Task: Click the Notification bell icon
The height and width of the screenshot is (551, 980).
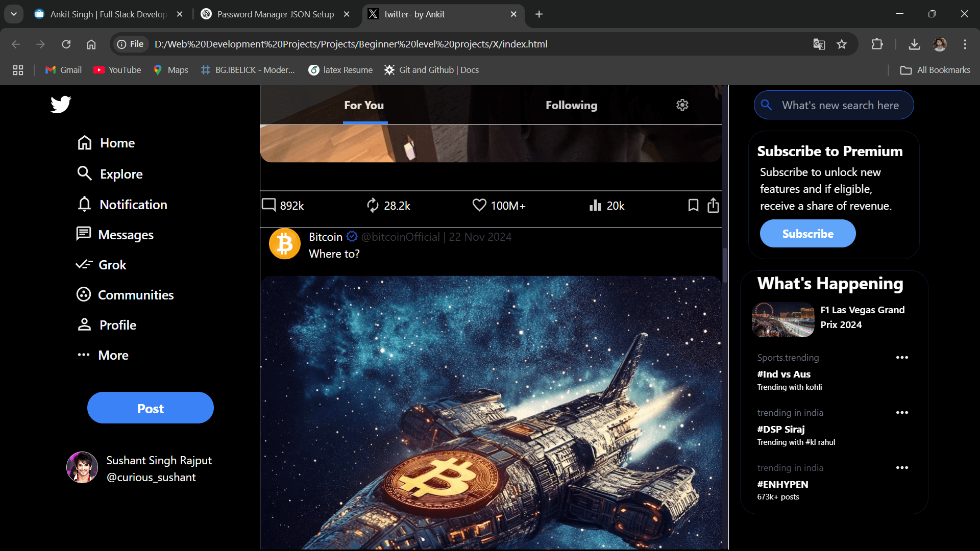Action: pyautogui.click(x=85, y=204)
